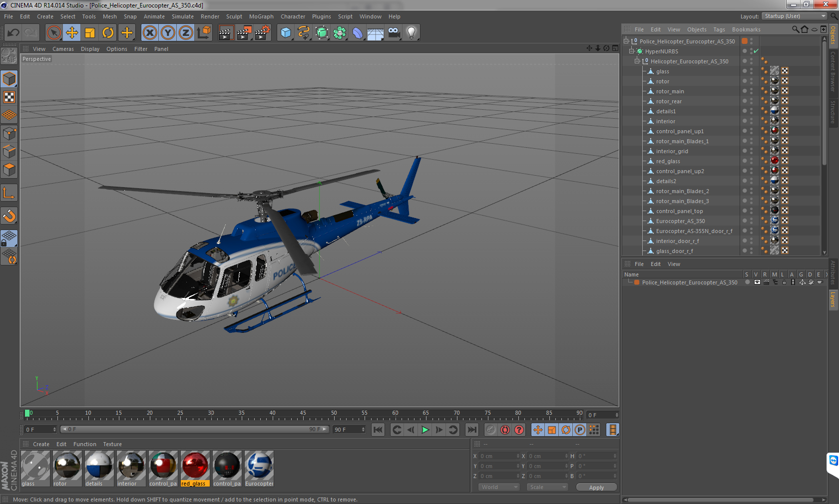Open the viewport Cameras menu
Viewport: 839px width, 504px height.
tap(63, 49)
